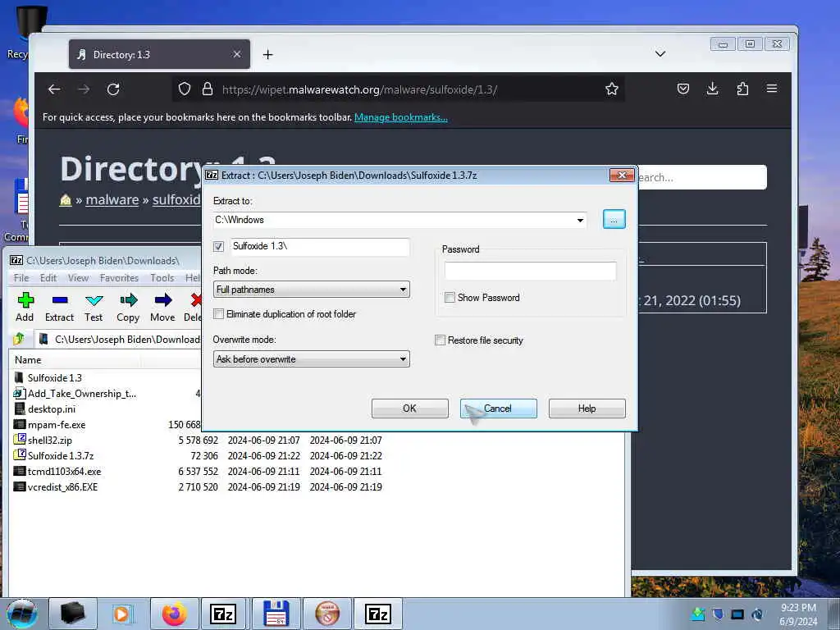The width and height of the screenshot is (840, 630).
Task: Close the Directory: 1.3 tab
Action: coord(237,54)
